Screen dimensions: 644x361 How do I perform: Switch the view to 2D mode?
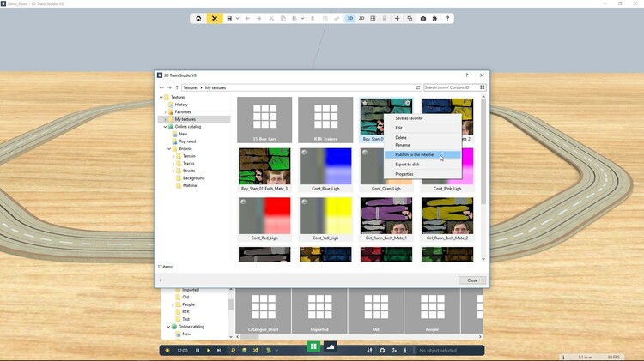(x=361, y=19)
